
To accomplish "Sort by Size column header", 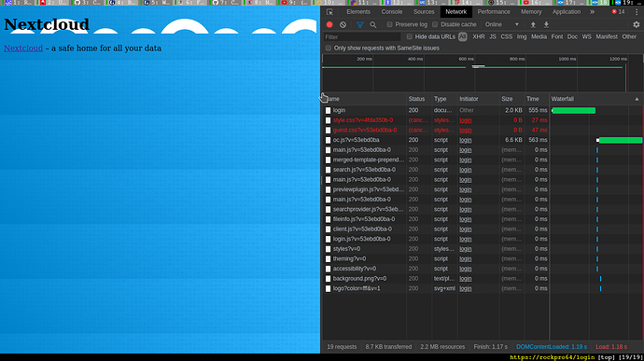I will [507, 99].
